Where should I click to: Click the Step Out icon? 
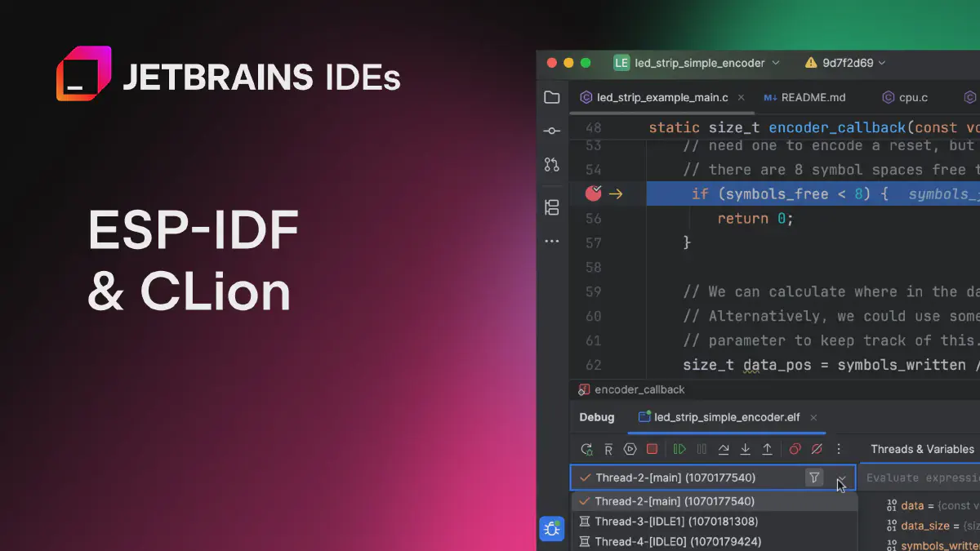(767, 449)
